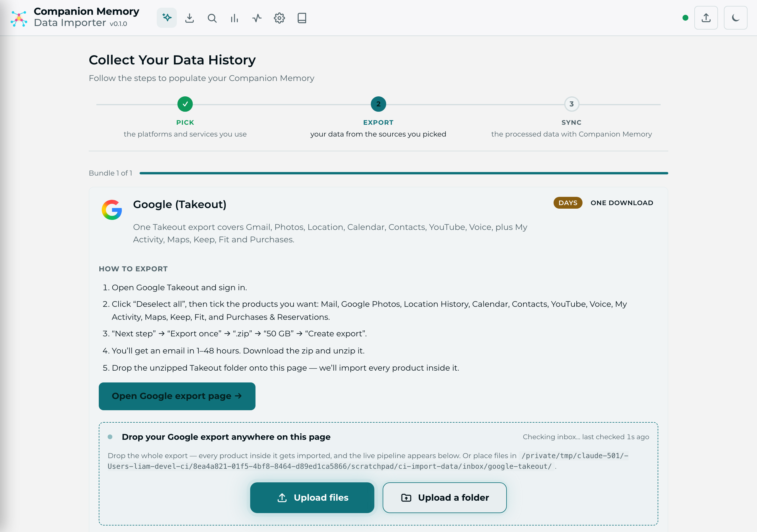Click the Open Google export page button
Viewport: 757px width, 532px height.
(x=177, y=396)
